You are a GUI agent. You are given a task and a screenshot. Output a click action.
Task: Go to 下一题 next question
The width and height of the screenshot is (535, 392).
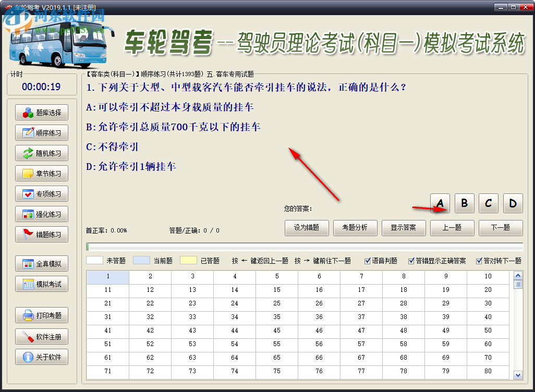tap(501, 228)
